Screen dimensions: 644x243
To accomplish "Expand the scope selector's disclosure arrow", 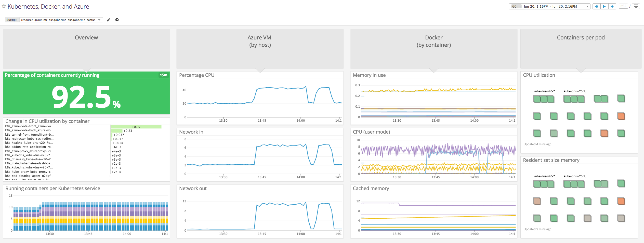I will click(x=99, y=20).
